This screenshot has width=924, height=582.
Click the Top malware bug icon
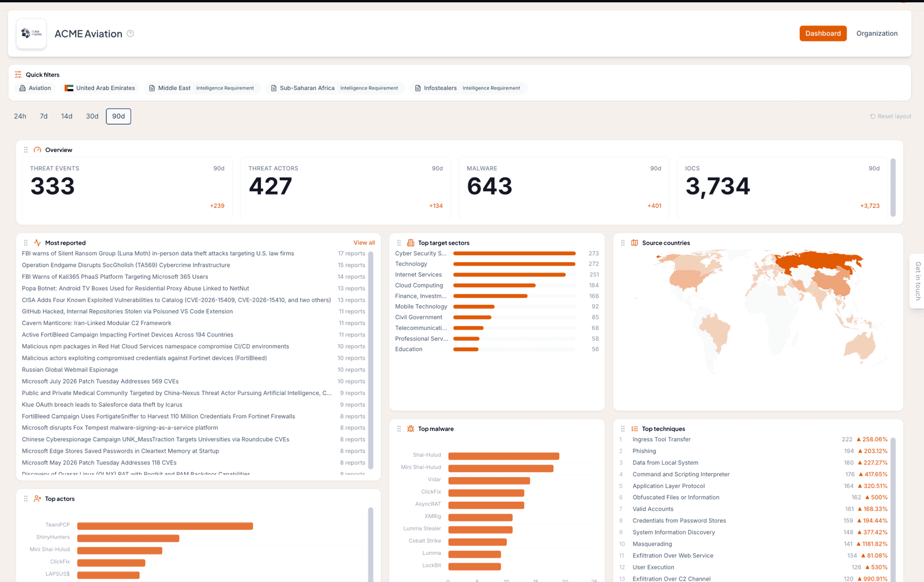point(411,429)
